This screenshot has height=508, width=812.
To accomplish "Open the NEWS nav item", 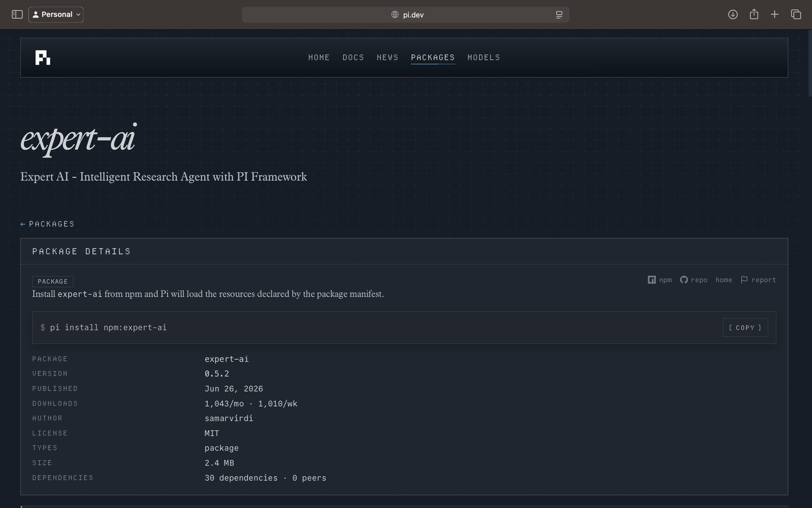I will [387, 57].
